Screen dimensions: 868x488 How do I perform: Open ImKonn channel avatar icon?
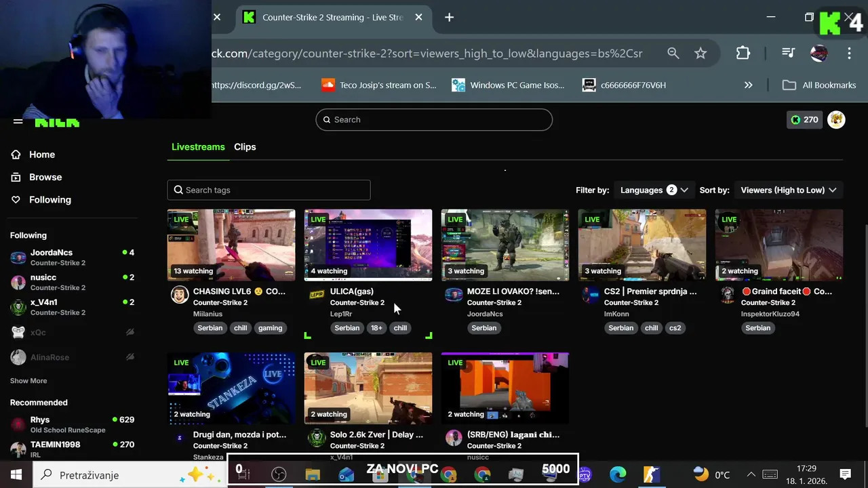[591, 294]
